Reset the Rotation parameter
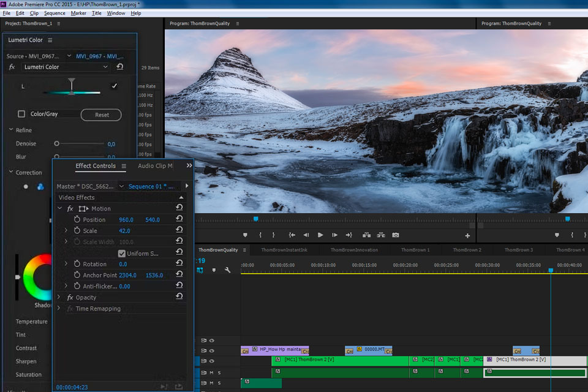 (179, 263)
